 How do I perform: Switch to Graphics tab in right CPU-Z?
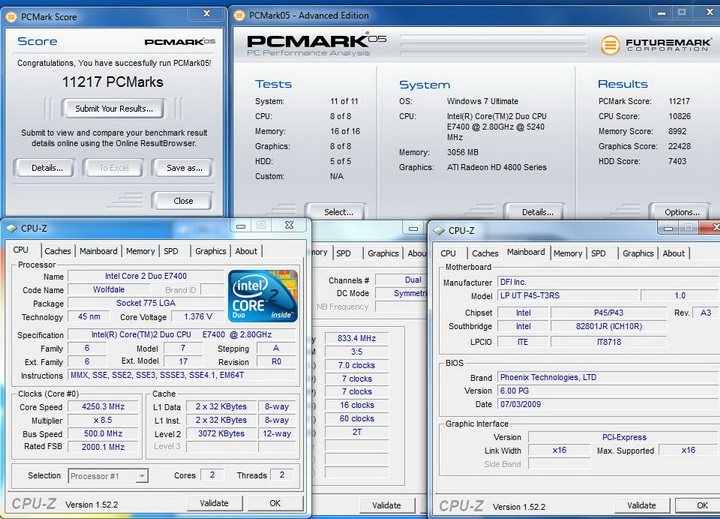(638, 254)
